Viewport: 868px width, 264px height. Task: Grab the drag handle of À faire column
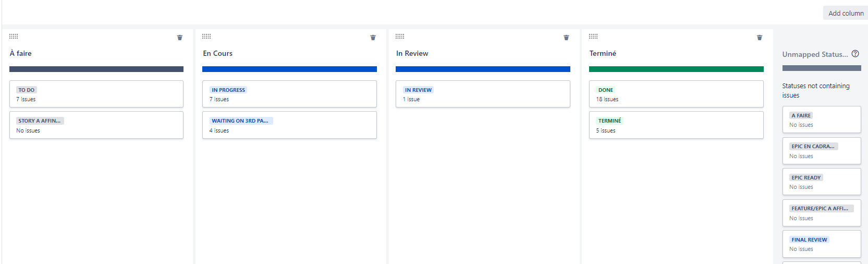coord(14,36)
